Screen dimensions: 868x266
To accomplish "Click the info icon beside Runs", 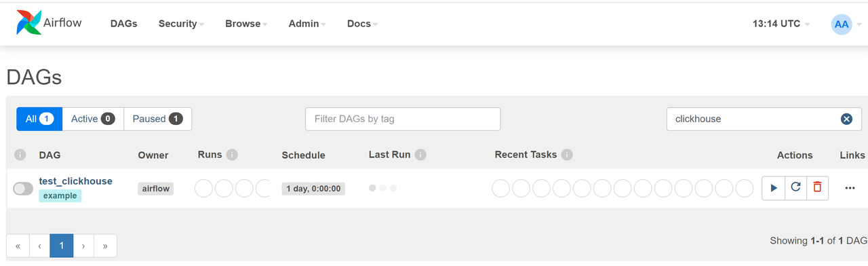I will [x=232, y=155].
